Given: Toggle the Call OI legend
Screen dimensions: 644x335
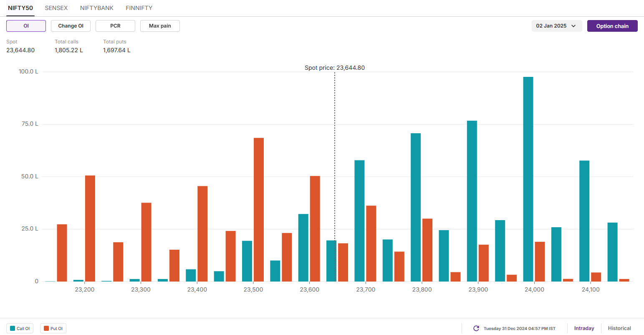Looking at the screenshot, I should [x=20, y=328].
